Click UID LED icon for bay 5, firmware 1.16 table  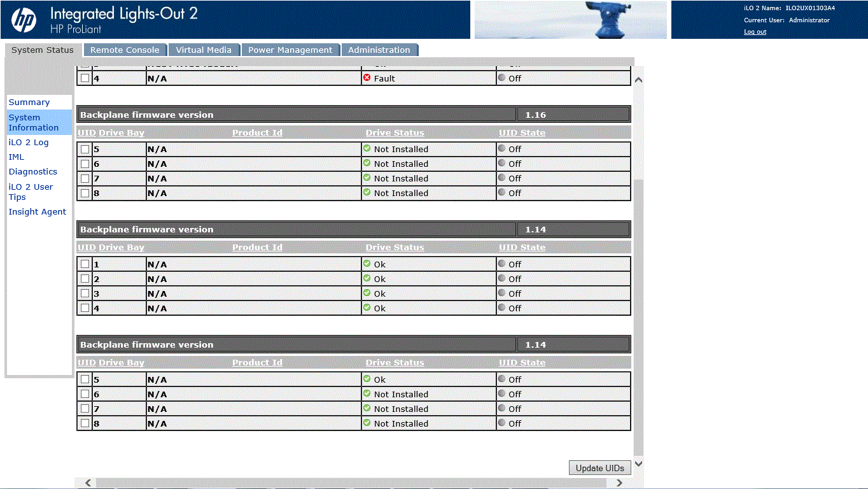tap(502, 148)
